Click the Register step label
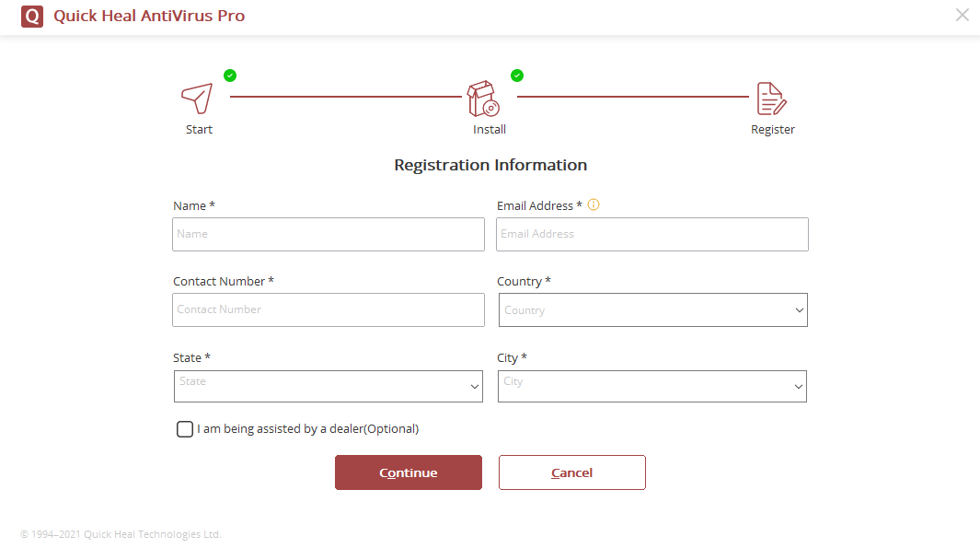This screenshot has width=980, height=548. pyautogui.click(x=773, y=130)
